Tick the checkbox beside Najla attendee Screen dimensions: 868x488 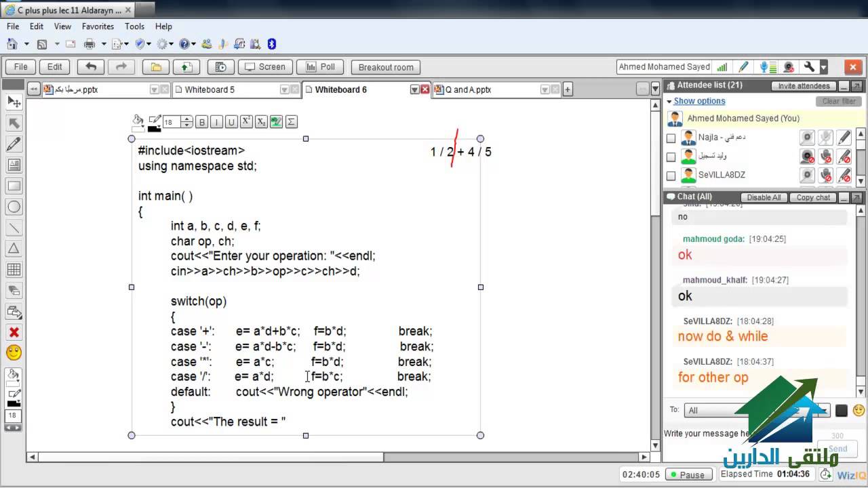(x=671, y=138)
